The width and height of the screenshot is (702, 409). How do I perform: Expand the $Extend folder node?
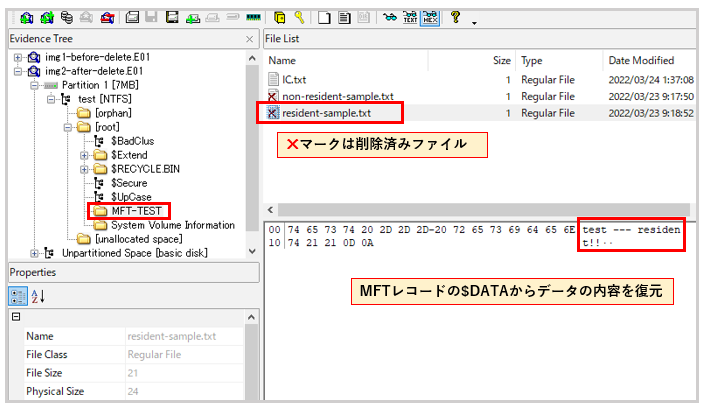pos(84,155)
